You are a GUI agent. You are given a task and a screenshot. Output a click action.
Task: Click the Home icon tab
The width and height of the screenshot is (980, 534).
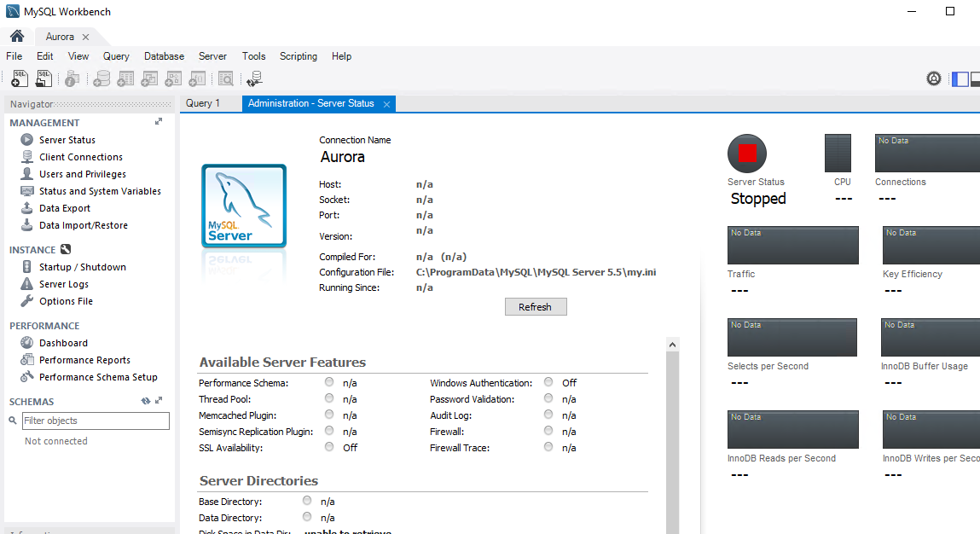tap(18, 37)
